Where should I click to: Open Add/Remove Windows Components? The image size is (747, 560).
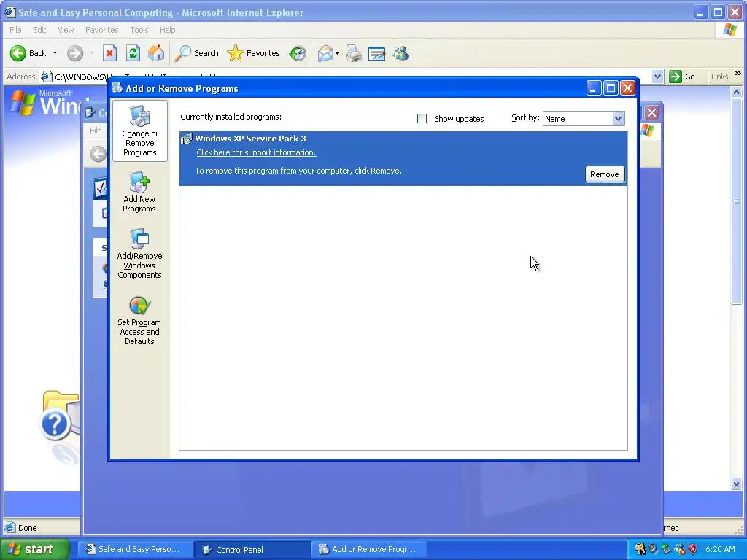tap(139, 253)
